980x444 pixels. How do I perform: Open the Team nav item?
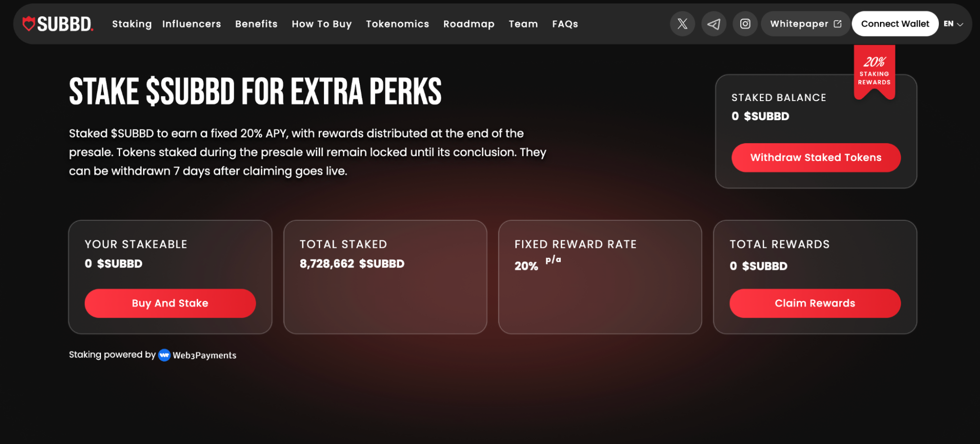click(x=523, y=24)
